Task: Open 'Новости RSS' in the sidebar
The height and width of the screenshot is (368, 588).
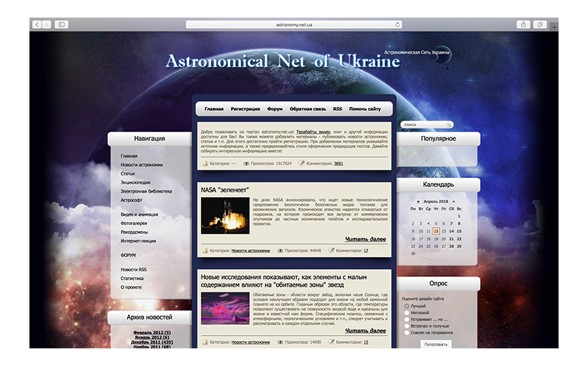Action: [134, 270]
